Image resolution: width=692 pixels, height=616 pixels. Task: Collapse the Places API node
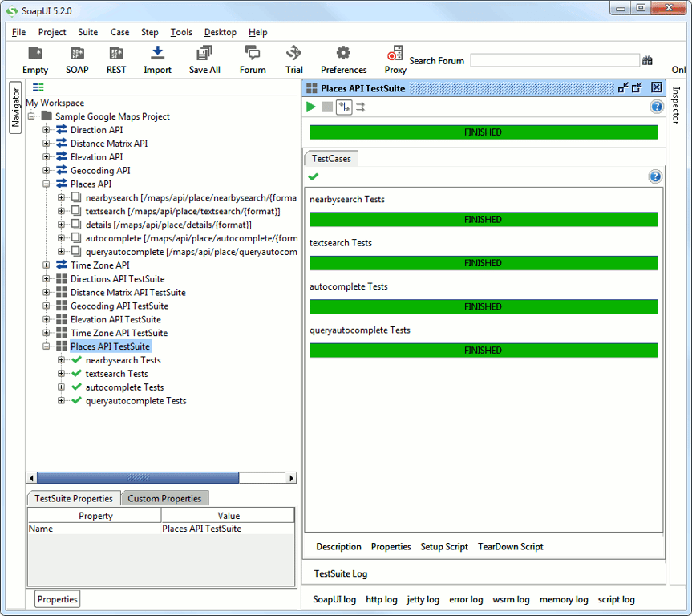coord(46,184)
